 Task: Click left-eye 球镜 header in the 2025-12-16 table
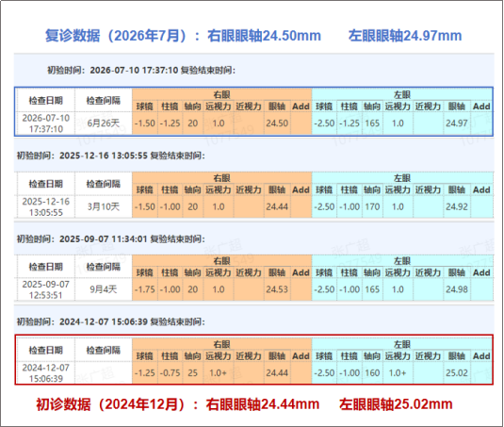click(324, 189)
